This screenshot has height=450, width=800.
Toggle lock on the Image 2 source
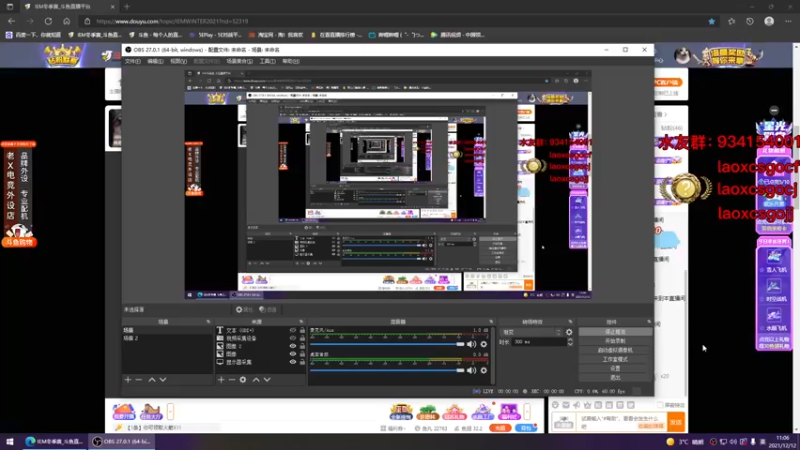(x=302, y=346)
